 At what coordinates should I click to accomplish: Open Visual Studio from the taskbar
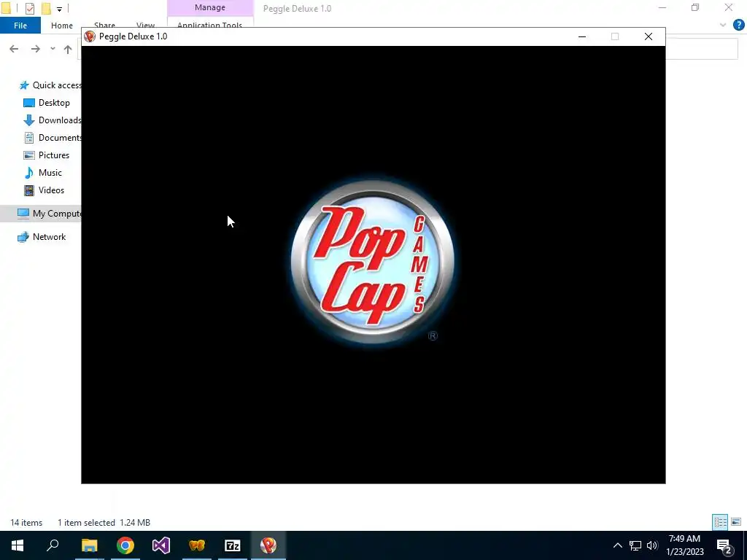(x=161, y=545)
